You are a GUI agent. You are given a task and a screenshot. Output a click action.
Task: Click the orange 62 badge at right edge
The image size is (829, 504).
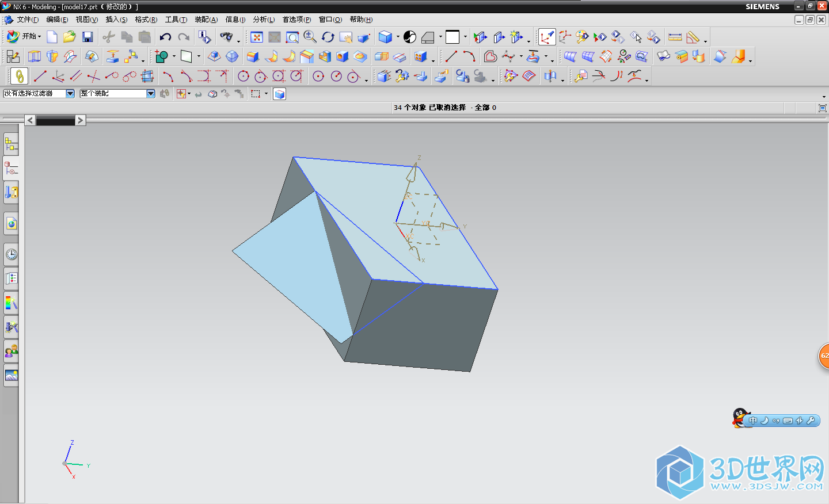pyautogui.click(x=824, y=356)
